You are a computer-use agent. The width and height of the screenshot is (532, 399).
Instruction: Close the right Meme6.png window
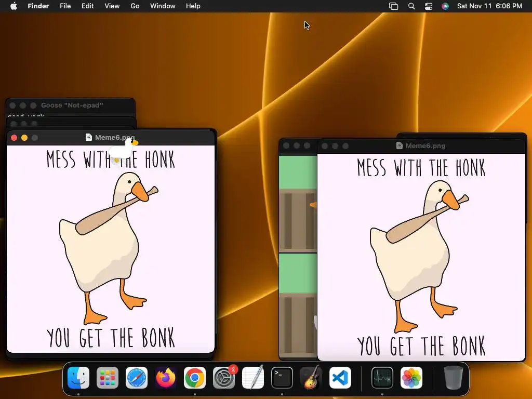(325, 146)
